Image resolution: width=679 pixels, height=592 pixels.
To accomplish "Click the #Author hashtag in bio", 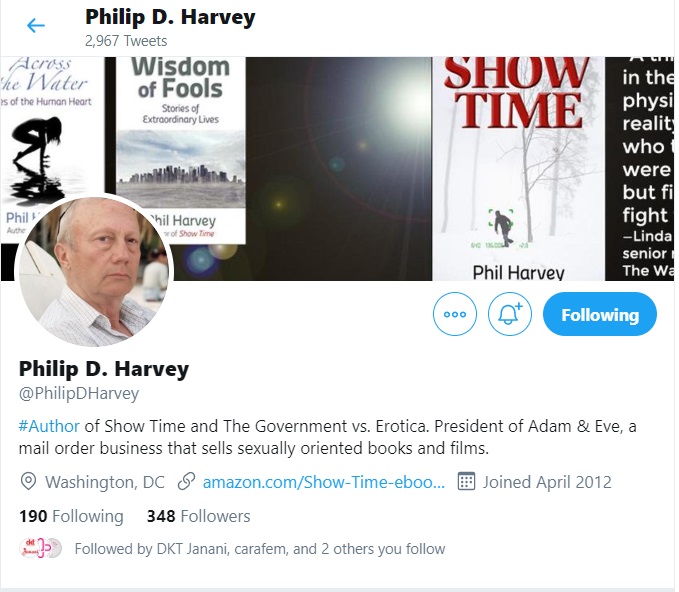I will pos(49,426).
